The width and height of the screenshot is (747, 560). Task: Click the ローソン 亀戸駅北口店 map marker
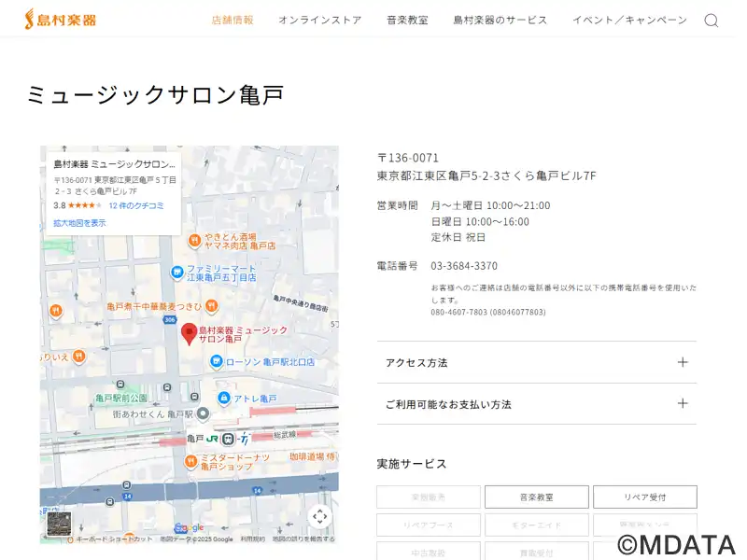click(x=217, y=361)
